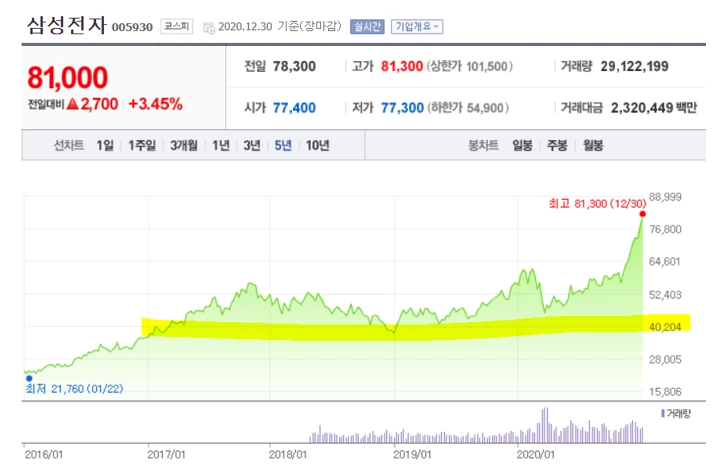Click the 2018/01 x-axis label

coord(288,455)
